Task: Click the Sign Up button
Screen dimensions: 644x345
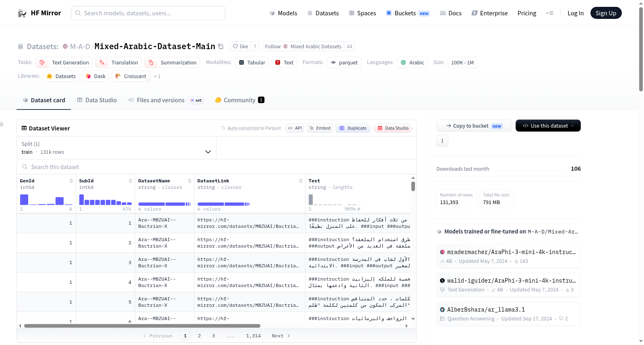Action: [606, 13]
